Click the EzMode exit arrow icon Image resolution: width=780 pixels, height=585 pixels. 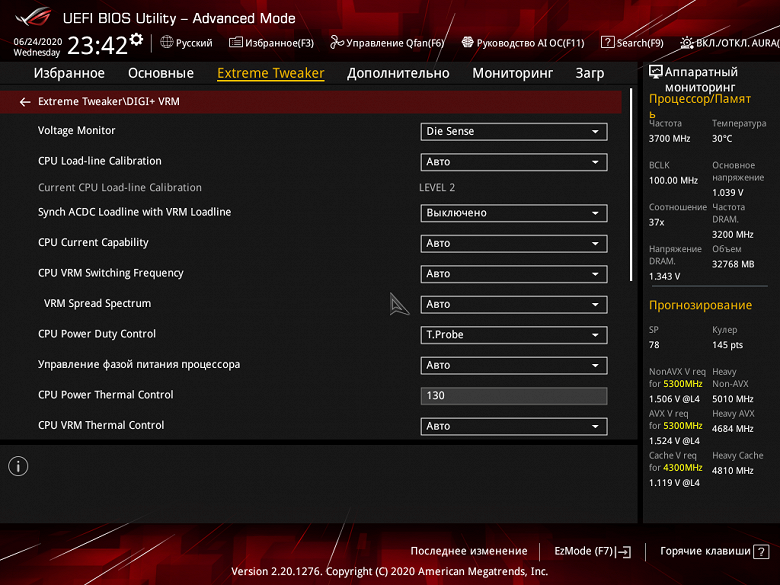(623, 552)
